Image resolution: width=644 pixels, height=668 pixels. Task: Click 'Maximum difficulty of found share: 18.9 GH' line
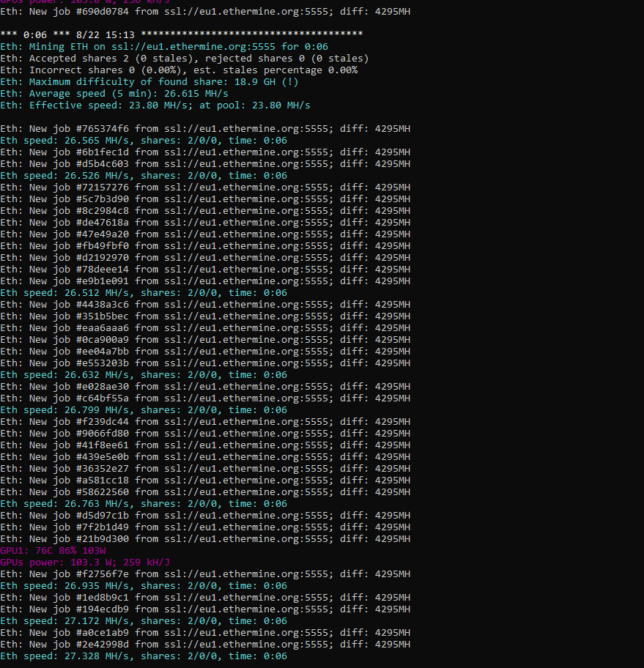(149, 82)
